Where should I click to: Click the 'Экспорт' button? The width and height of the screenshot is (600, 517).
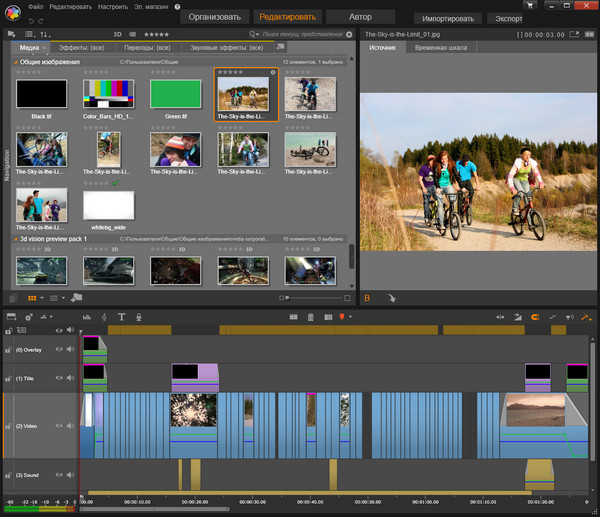509,18
